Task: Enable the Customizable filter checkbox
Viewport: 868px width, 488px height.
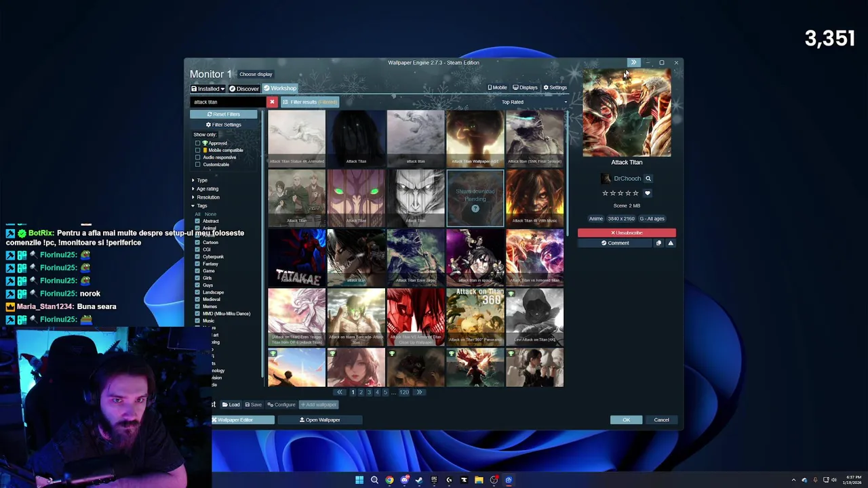Action: coord(198,165)
